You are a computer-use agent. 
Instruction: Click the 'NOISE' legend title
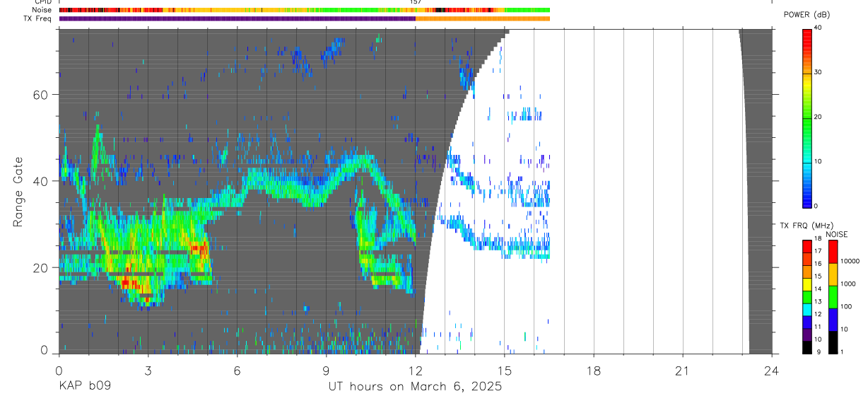coord(837,234)
